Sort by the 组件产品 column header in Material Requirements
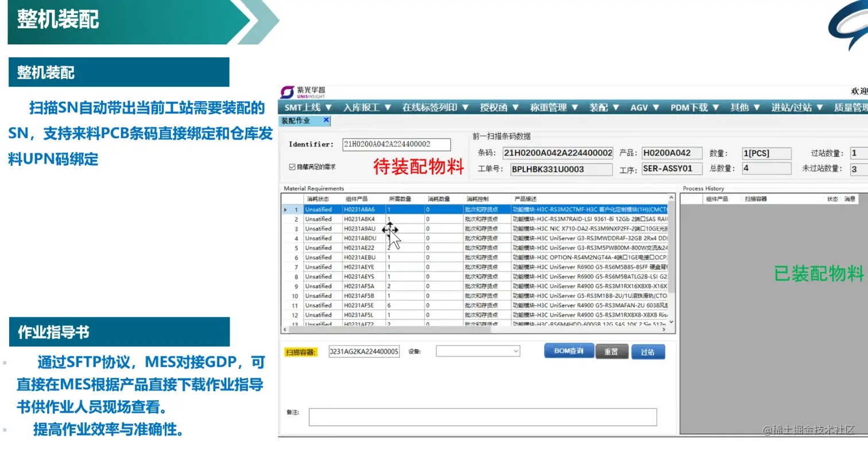 [363, 199]
